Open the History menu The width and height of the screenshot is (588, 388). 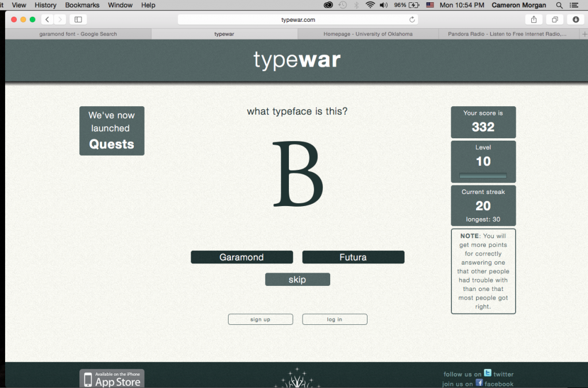point(45,5)
